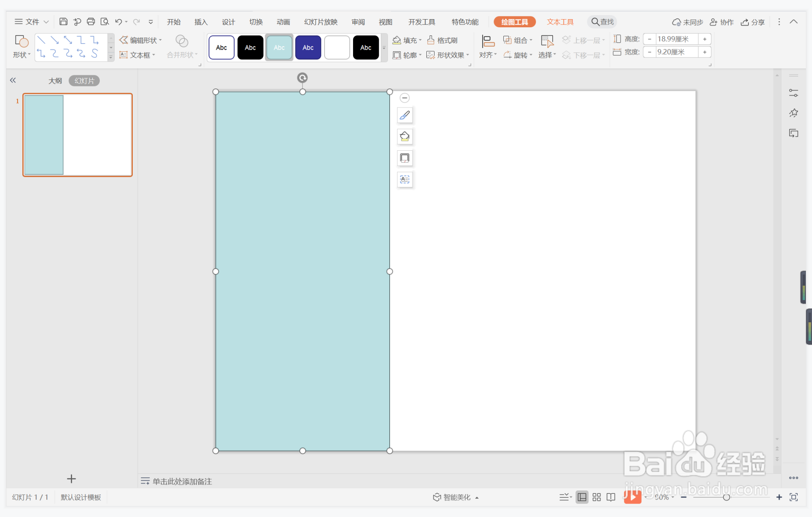
Task: Click the print icon in quick toolbar
Action: [91, 22]
